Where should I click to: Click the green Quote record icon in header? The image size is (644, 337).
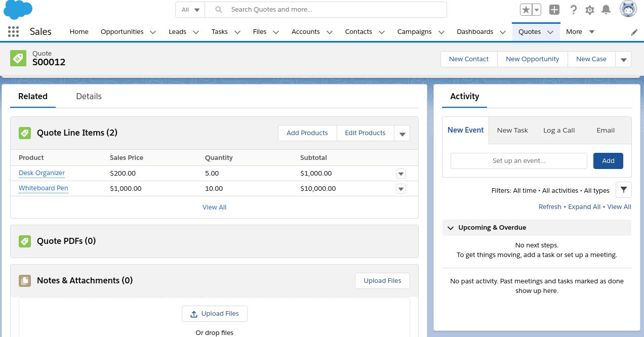click(18, 58)
